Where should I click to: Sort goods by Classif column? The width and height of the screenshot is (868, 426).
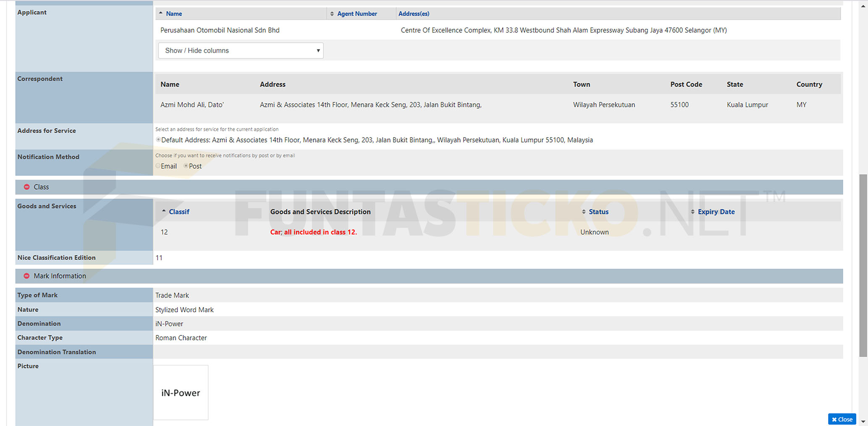click(x=179, y=212)
